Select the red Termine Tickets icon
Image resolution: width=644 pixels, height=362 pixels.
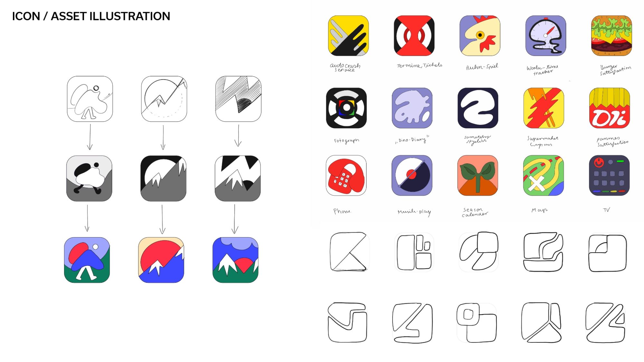(414, 35)
